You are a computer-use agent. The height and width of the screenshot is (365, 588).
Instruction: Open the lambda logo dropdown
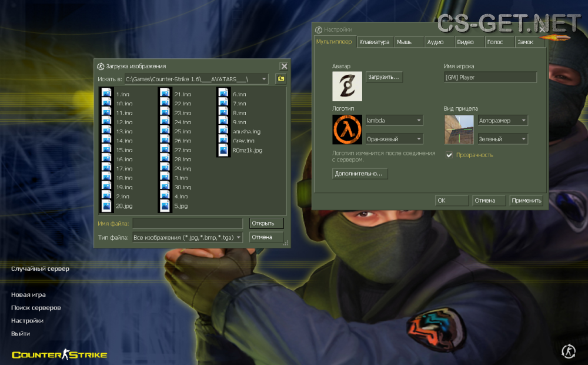419,121
